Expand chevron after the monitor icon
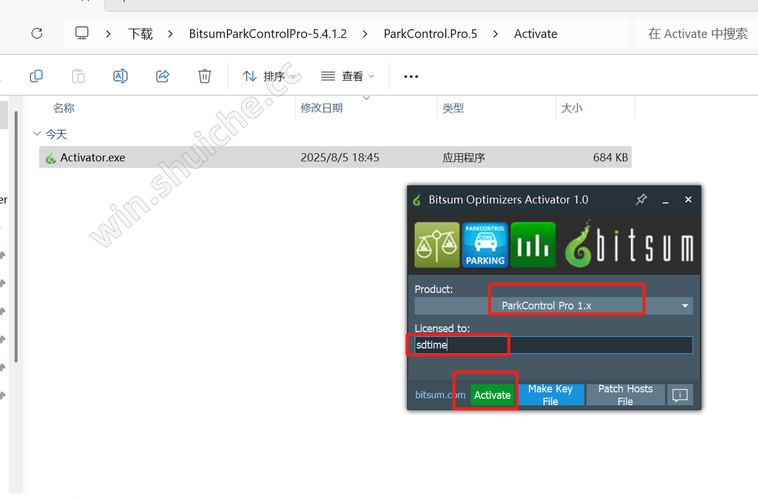The width and height of the screenshot is (758, 500). click(x=108, y=34)
